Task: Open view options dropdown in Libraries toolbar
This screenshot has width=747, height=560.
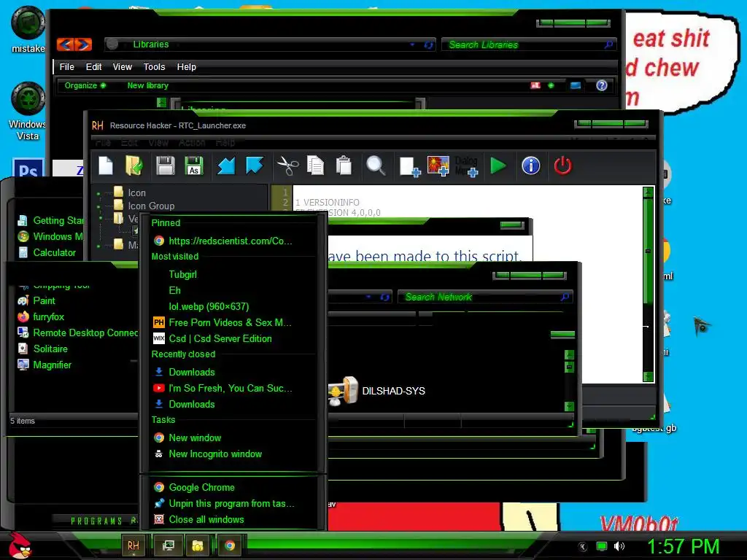Action: 551,86
